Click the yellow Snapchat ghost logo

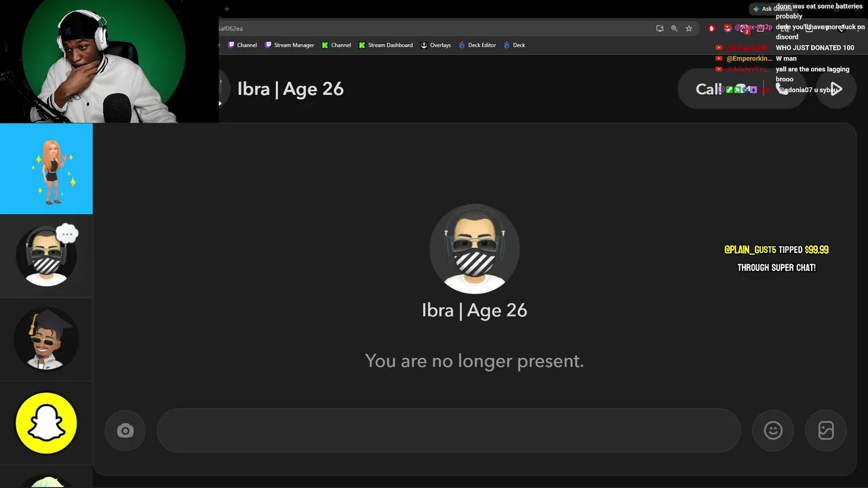46,423
